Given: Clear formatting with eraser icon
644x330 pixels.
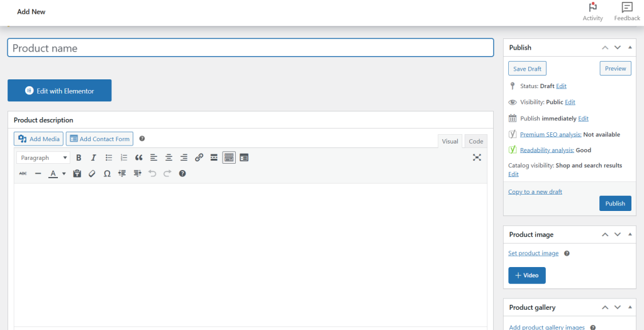Looking at the screenshot, I should point(92,174).
